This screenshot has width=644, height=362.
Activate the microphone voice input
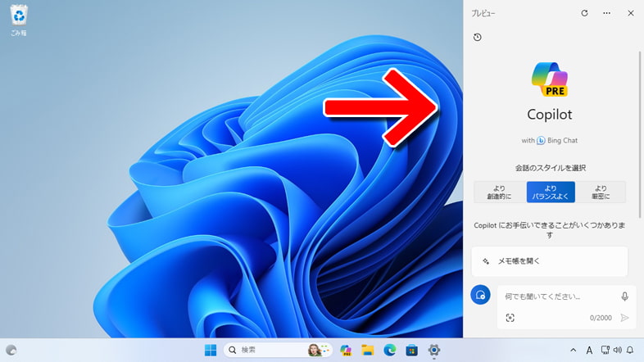click(624, 296)
